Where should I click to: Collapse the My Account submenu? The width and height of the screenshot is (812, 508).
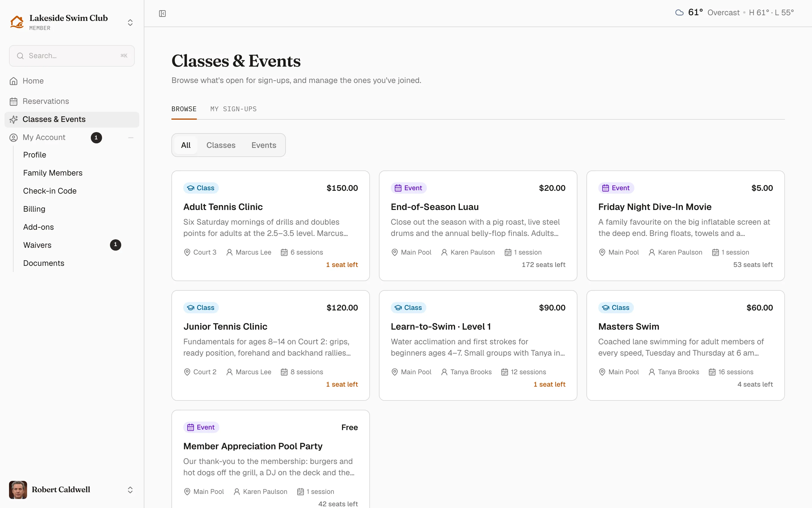click(x=131, y=138)
